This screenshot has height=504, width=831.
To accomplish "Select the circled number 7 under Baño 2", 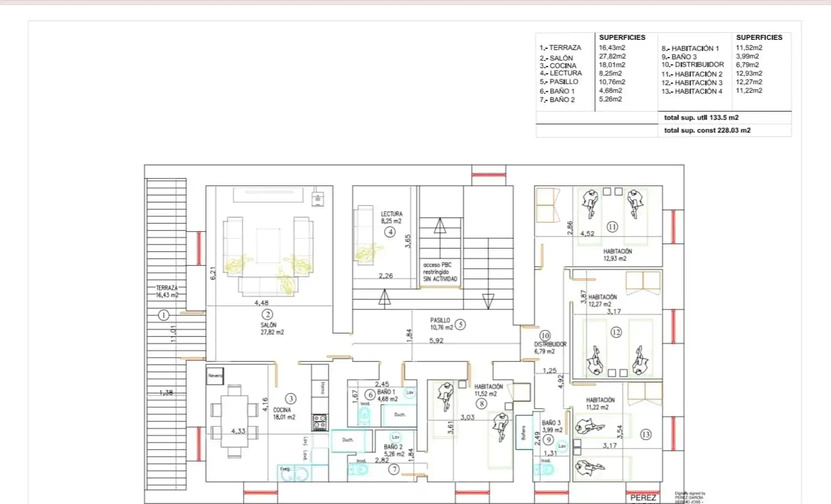I will pos(394,470).
